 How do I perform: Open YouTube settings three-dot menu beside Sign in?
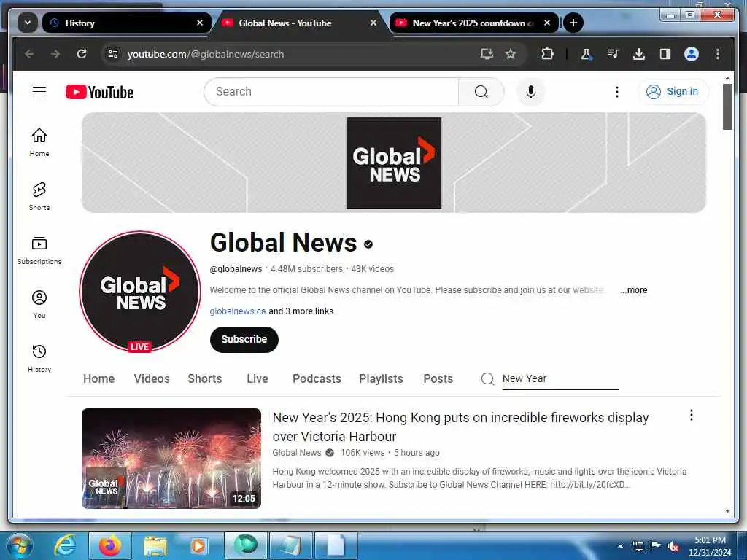click(617, 91)
